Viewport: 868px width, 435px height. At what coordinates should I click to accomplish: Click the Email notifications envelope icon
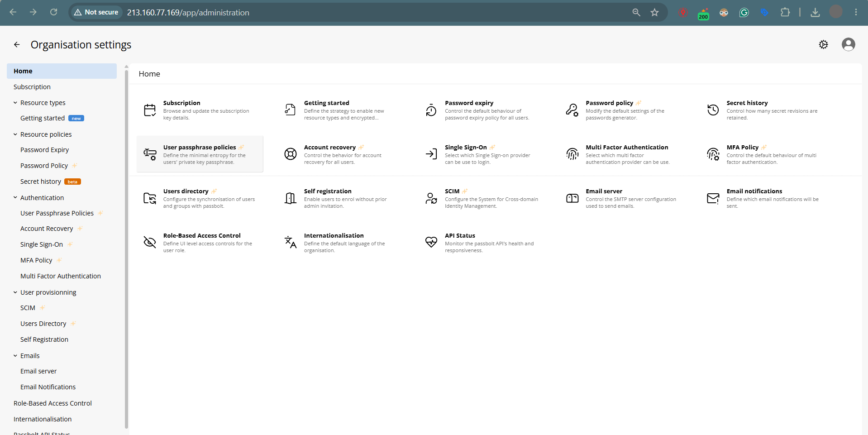713,198
